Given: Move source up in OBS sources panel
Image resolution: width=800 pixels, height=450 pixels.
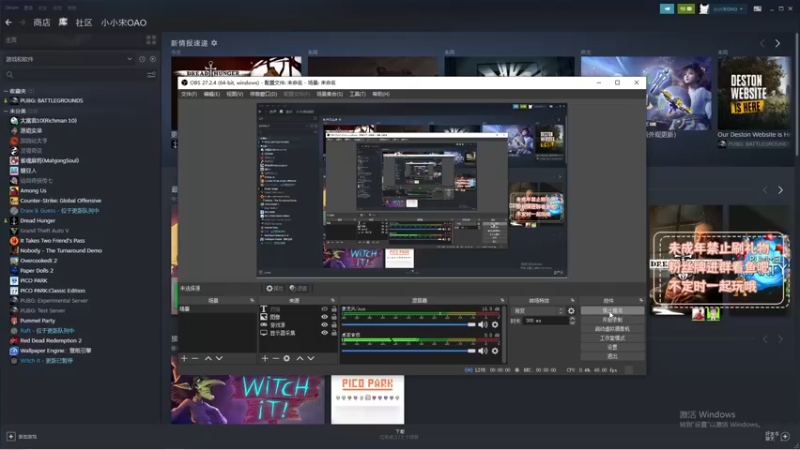Looking at the screenshot, I should 300,359.
